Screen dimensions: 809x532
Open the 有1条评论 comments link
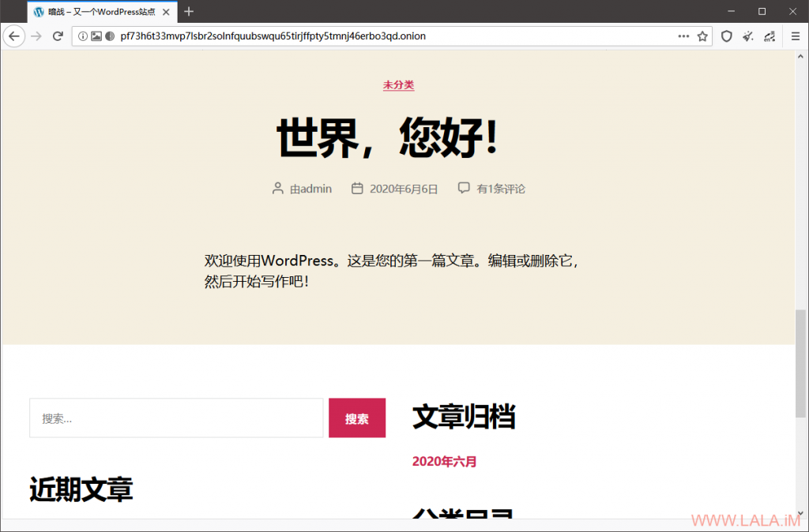click(x=501, y=189)
